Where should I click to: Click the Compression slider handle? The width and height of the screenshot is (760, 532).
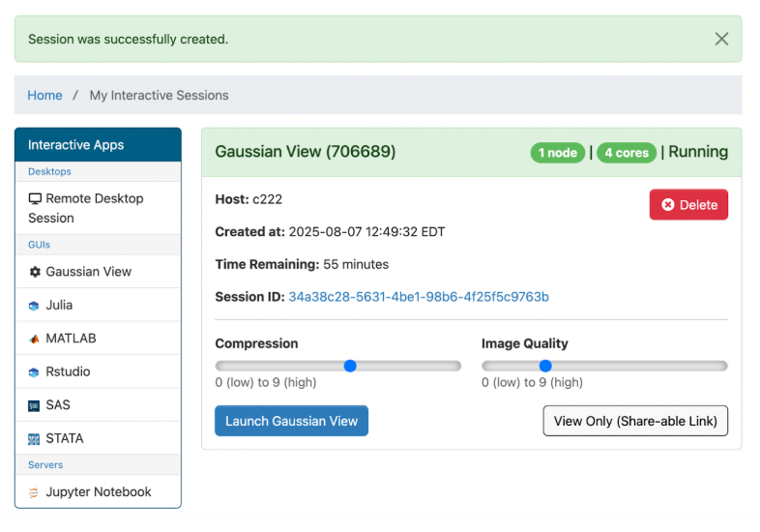pos(350,366)
